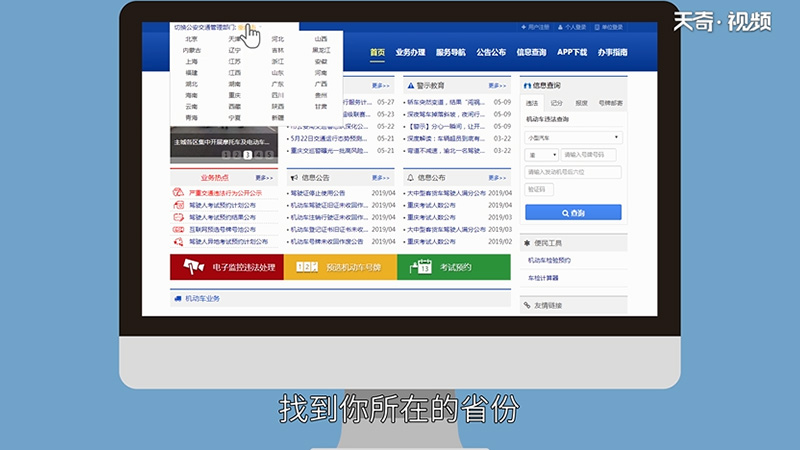Viewport: 800px width, 450px height.
Task: Open the 严重交通违法行为公开公示 link
Action: click(225, 193)
